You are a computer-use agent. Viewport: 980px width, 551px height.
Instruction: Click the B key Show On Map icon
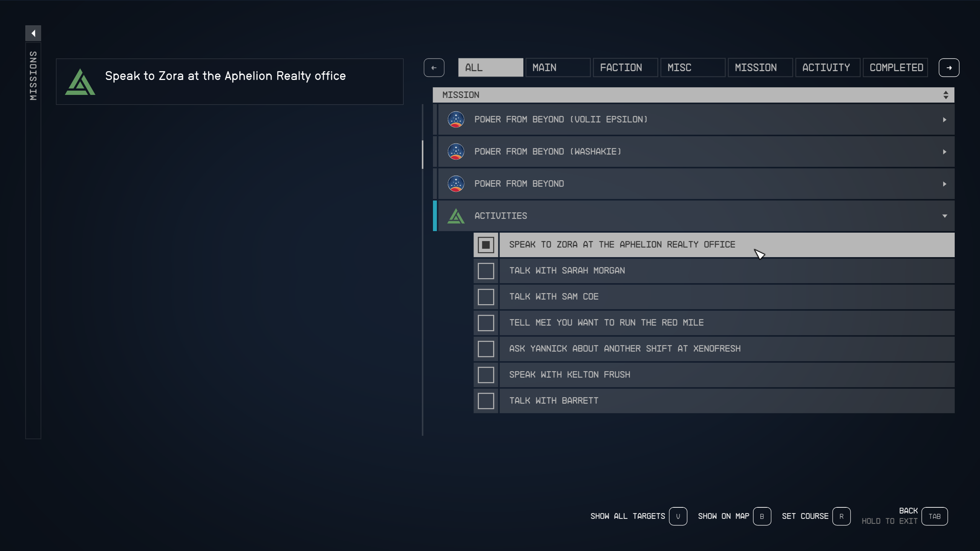click(x=762, y=516)
